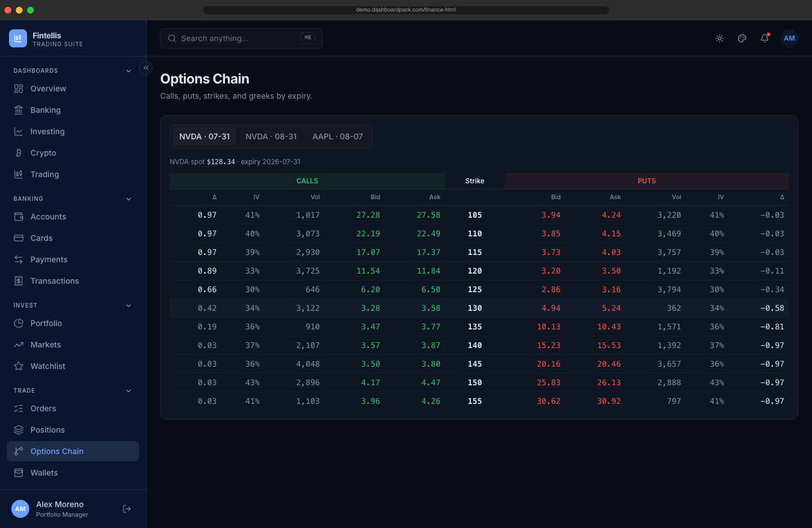
Task: Switch to the NVDA · 08-31 tab
Action: pyautogui.click(x=271, y=137)
